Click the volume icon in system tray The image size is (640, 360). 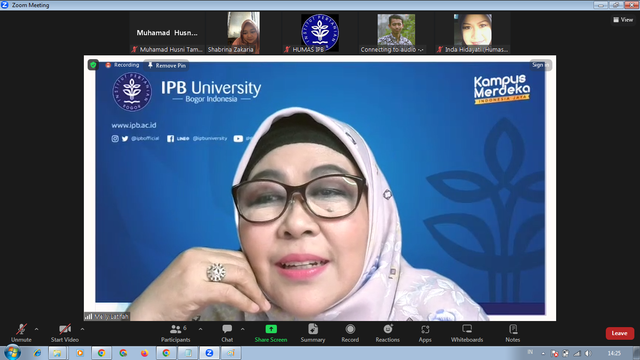point(588,353)
